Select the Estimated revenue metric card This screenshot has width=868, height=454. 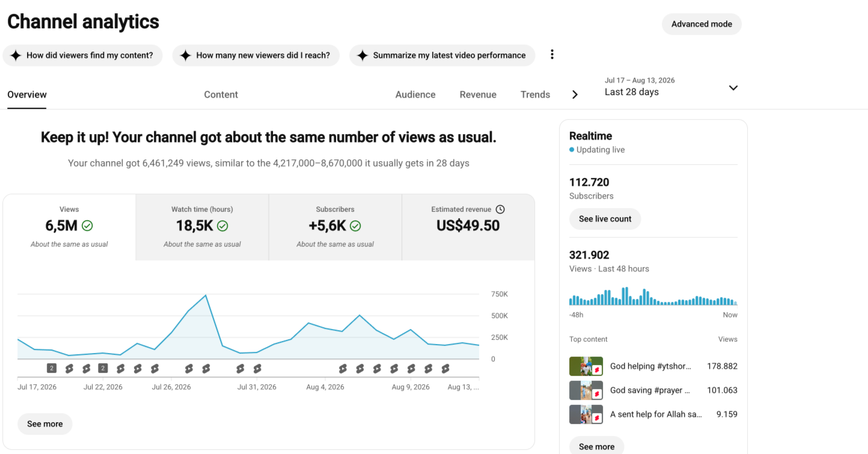pyautogui.click(x=468, y=227)
